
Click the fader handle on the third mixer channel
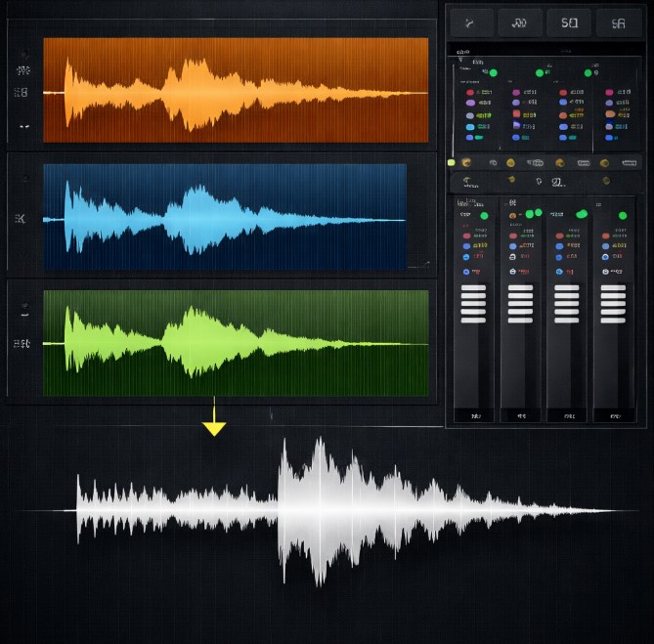point(566,304)
